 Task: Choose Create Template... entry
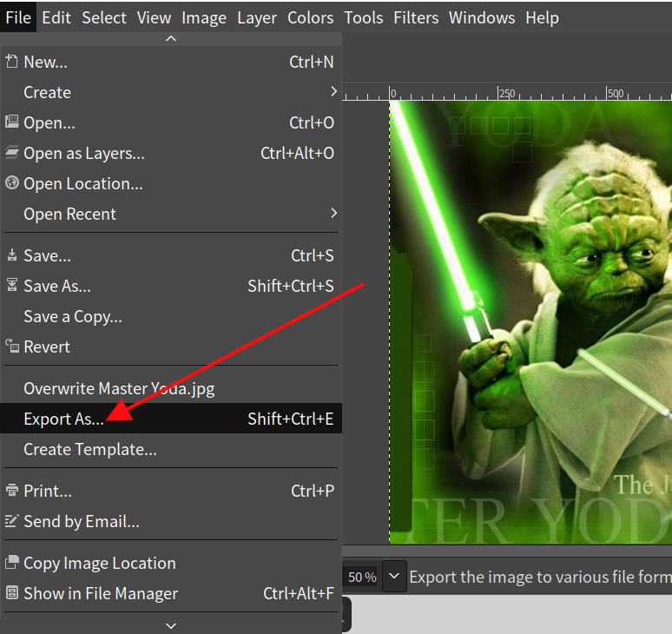[171, 449]
